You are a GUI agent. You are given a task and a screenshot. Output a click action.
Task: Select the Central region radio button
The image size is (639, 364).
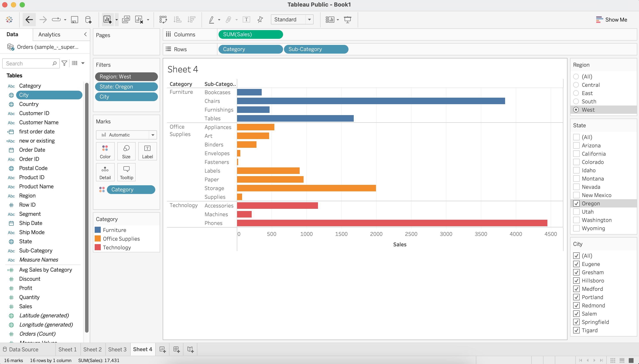point(576,85)
